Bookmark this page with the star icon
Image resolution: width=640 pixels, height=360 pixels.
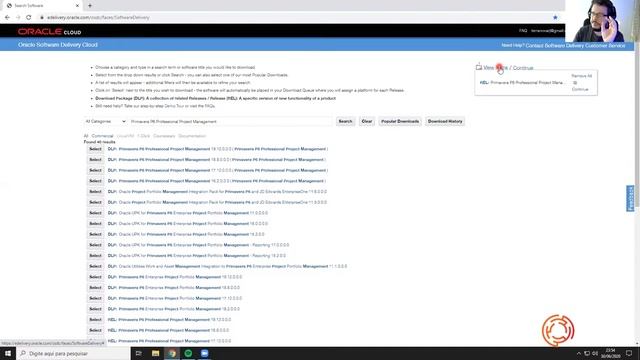[x=555, y=18]
